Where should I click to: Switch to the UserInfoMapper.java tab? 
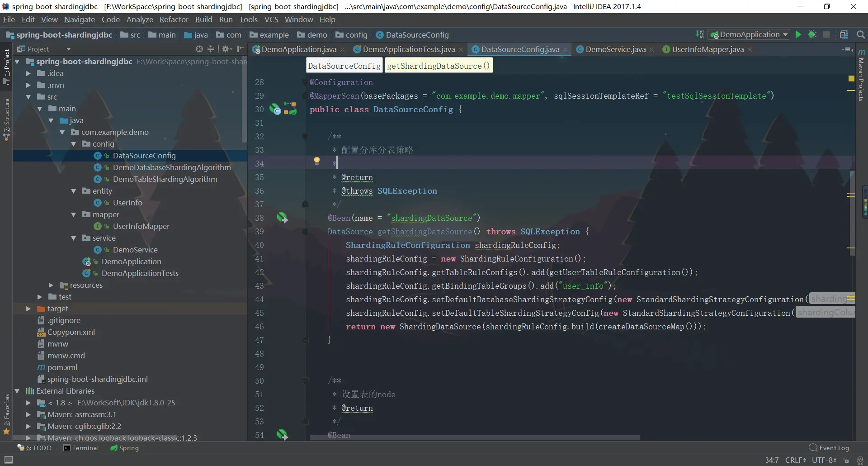[708, 49]
